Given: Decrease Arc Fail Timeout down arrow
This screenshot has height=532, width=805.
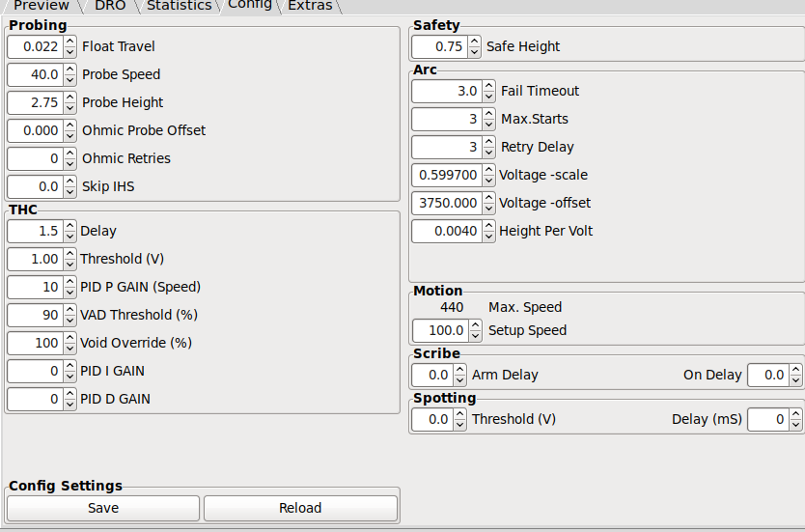Looking at the screenshot, I should [x=488, y=96].
